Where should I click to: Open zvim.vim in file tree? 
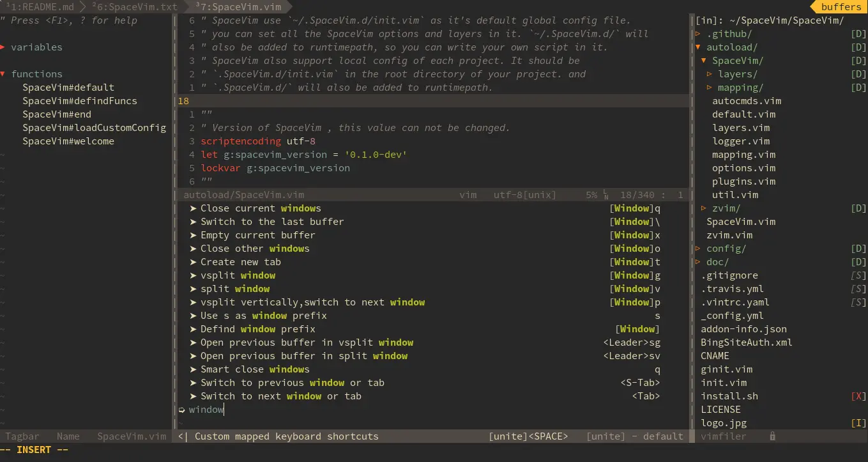(729, 235)
